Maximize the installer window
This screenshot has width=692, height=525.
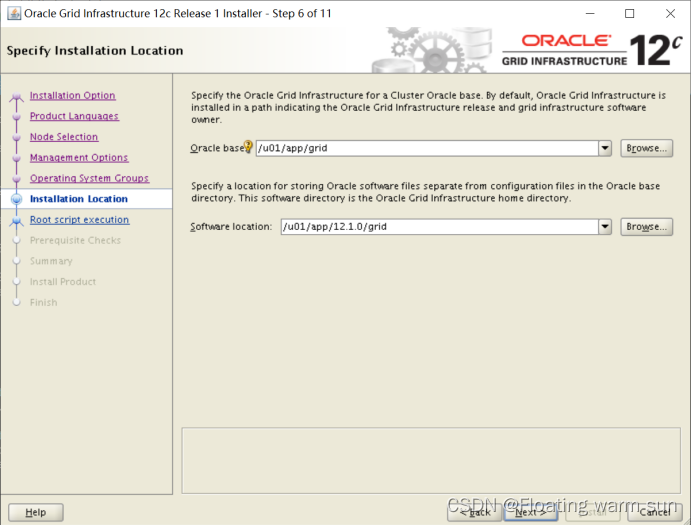(x=630, y=14)
